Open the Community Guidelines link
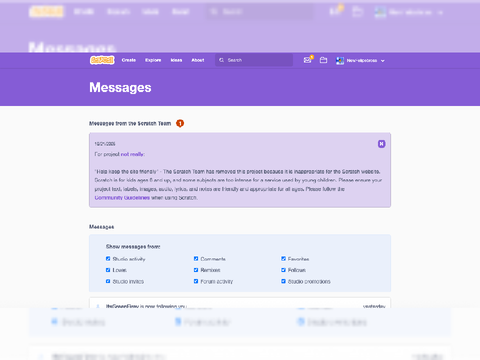The width and height of the screenshot is (480, 360). tap(122, 198)
